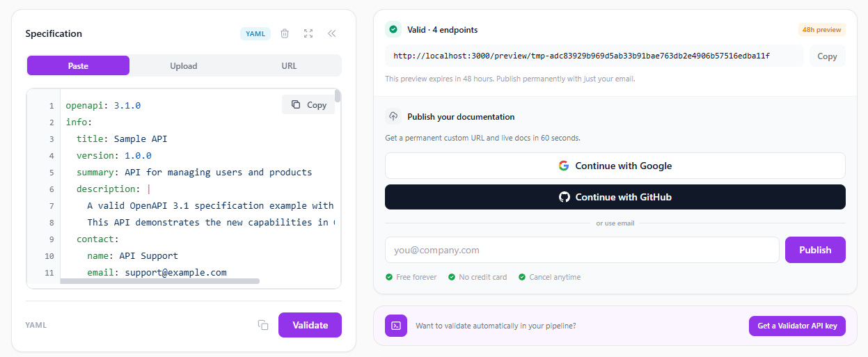
Task: Click the 'Free forever' label
Action: click(x=416, y=277)
